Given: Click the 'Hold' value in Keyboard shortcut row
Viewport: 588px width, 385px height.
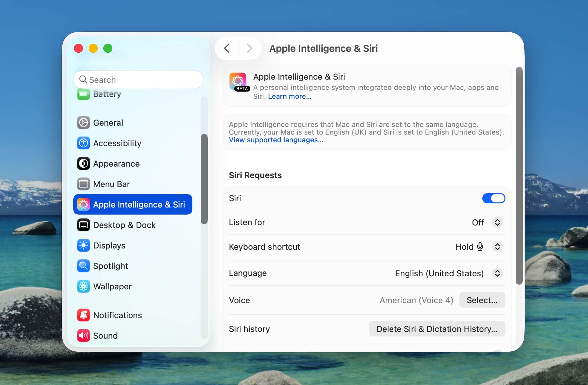Looking at the screenshot, I should click(x=464, y=247).
